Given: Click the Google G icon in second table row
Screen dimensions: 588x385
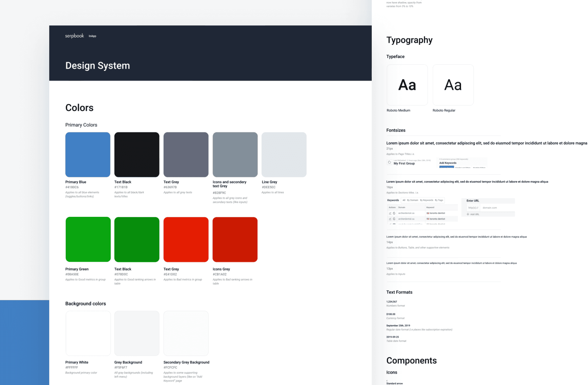Looking at the screenshot, I should point(394,219).
